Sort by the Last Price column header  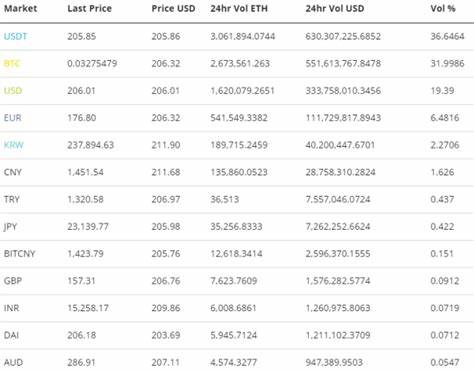(89, 8)
